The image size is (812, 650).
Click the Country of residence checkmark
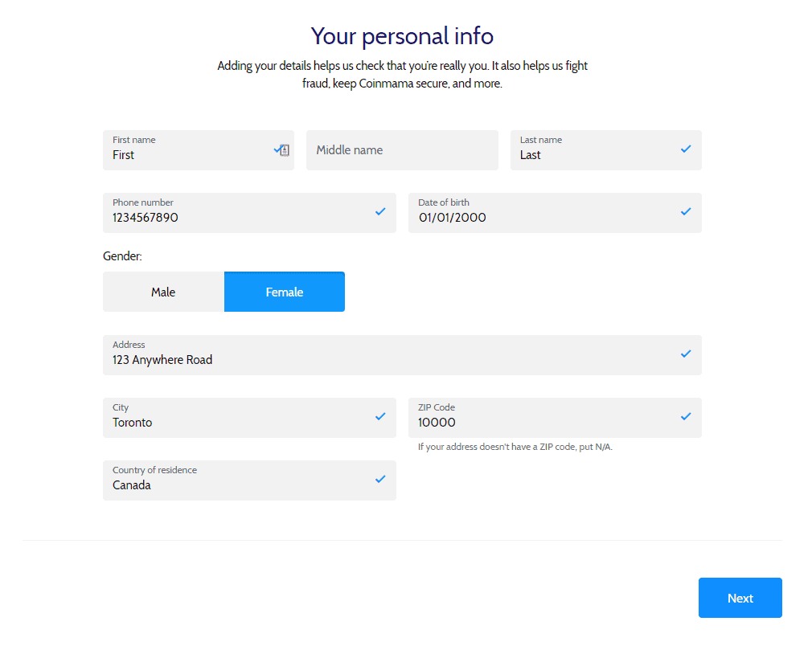(x=379, y=479)
